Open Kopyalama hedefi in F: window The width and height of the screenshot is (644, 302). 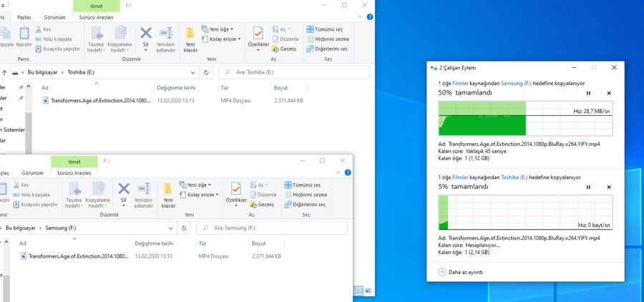point(97,195)
